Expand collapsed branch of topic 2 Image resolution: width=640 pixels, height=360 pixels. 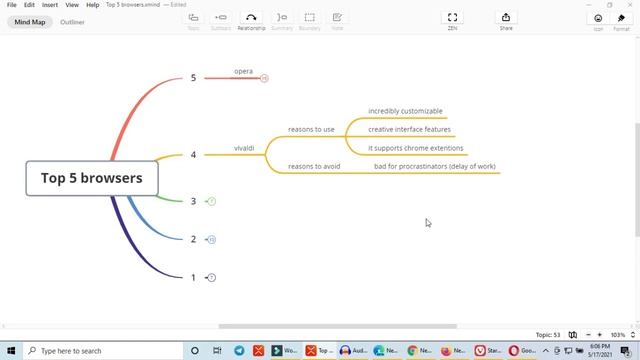pos(211,240)
